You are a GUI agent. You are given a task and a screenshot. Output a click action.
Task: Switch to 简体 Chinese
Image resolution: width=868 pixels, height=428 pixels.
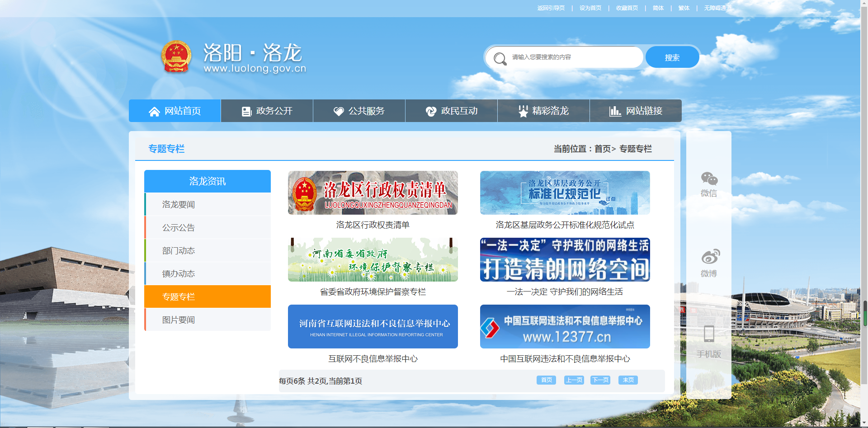[658, 8]
